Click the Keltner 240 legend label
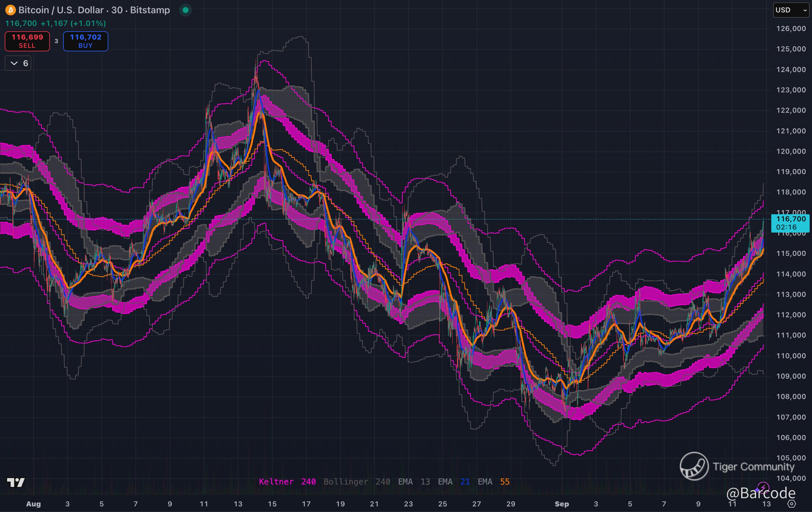Image resolution: width=812 pixels, height=512 pixels. pyautogui.click(x=287, y=482)
